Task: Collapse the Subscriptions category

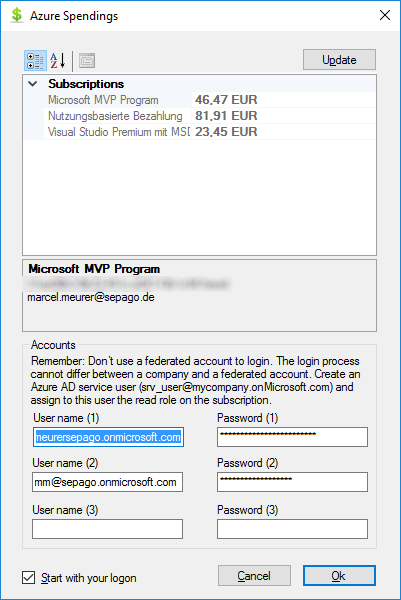Action: [x=33, y=83]
